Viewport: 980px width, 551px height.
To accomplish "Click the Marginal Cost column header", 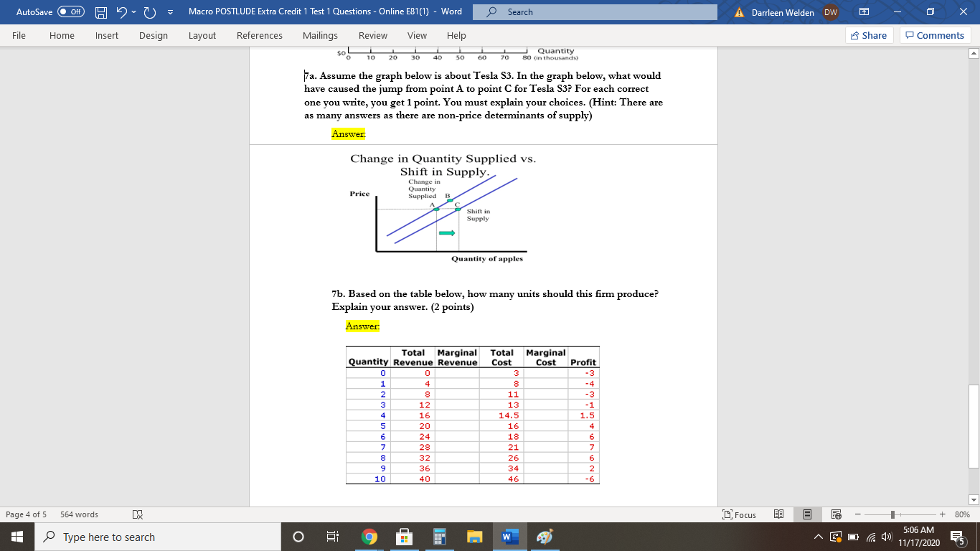I will click(546, 357).
